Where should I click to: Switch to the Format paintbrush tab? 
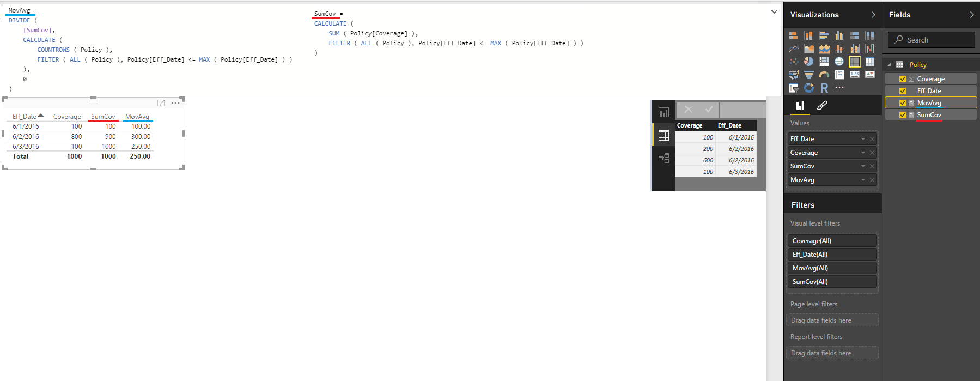point(821,105)
